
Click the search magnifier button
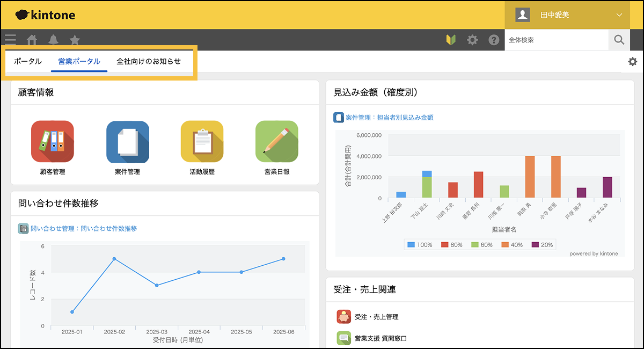[x=619, y=40]
